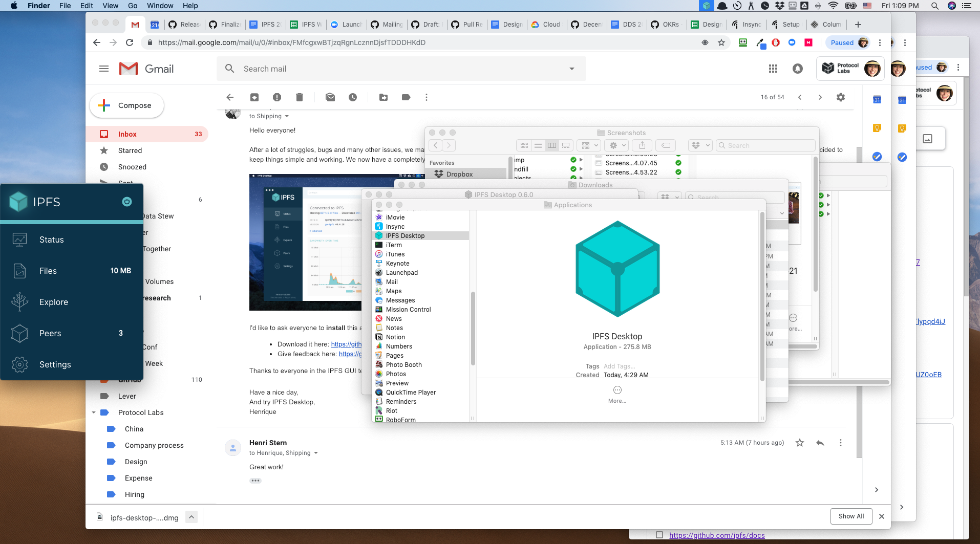Open IPFS Settings
Screen dimensions: 980x544
[x=55, y=364]
